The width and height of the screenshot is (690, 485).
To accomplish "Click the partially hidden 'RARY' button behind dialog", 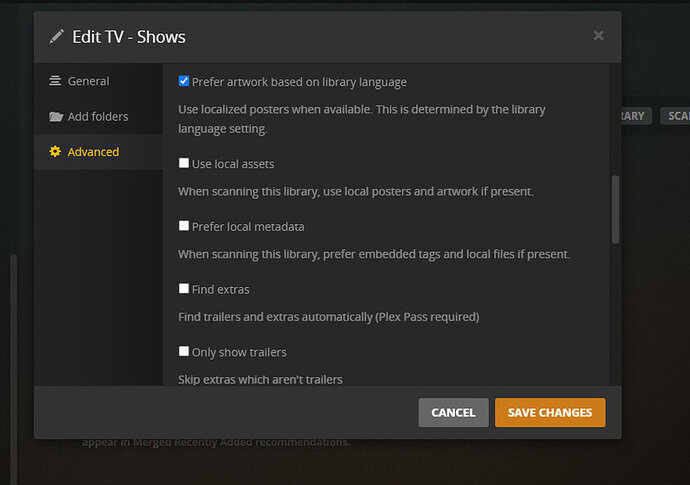I will (636, 116).
